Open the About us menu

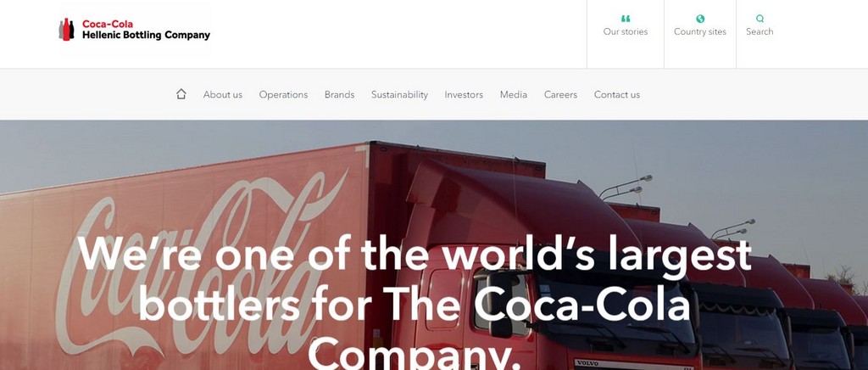[x=223, y=95]
